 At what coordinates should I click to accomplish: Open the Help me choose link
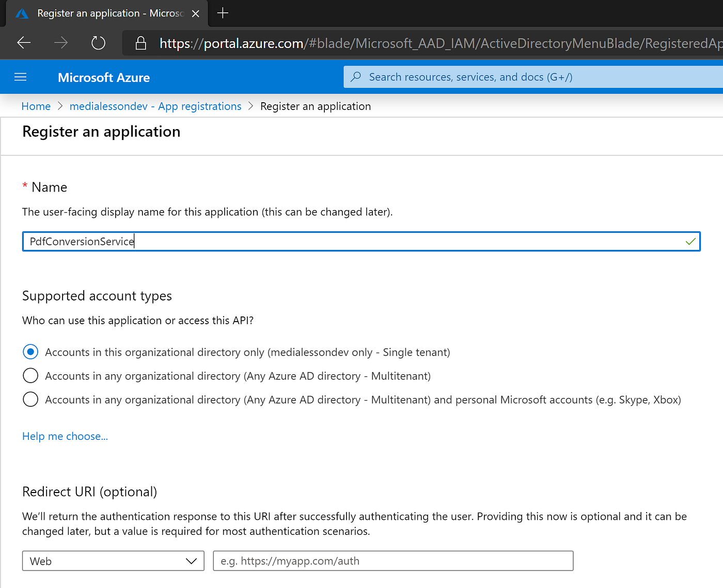65,436
